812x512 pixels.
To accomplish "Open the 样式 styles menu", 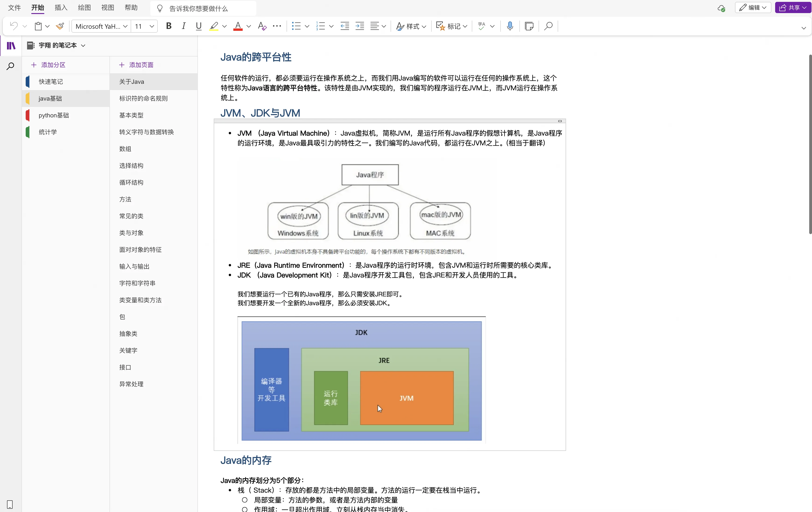I will point(411,26).
